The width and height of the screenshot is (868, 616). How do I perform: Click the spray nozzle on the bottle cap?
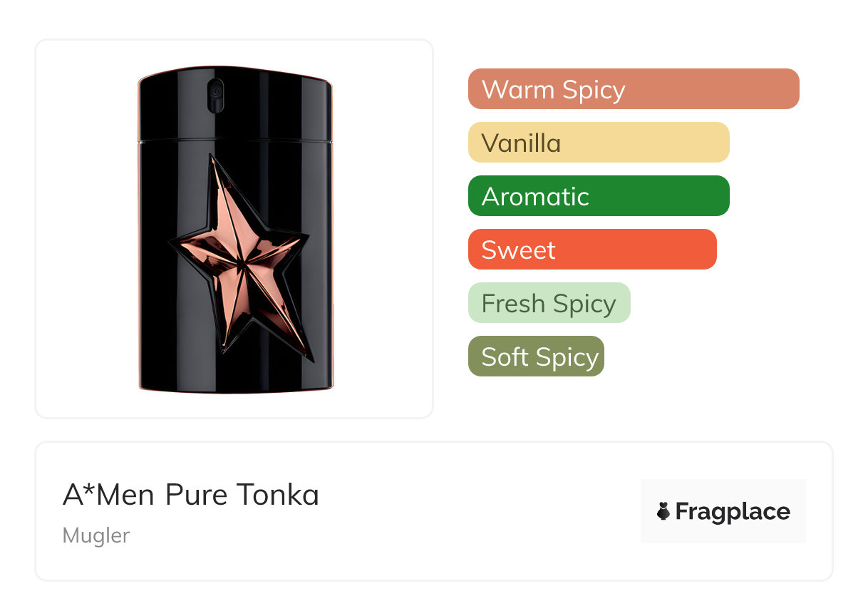[215, 94]
